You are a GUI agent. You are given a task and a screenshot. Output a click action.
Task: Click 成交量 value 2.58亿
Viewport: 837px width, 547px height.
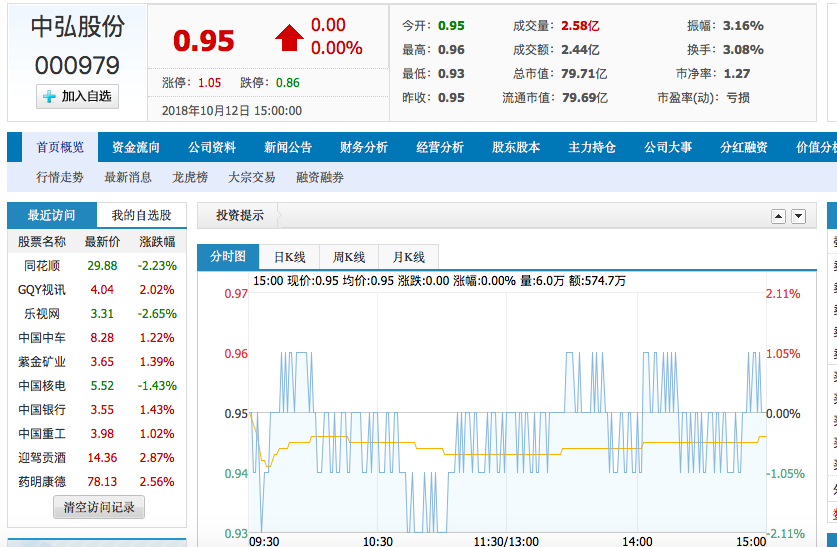point(580,26)
